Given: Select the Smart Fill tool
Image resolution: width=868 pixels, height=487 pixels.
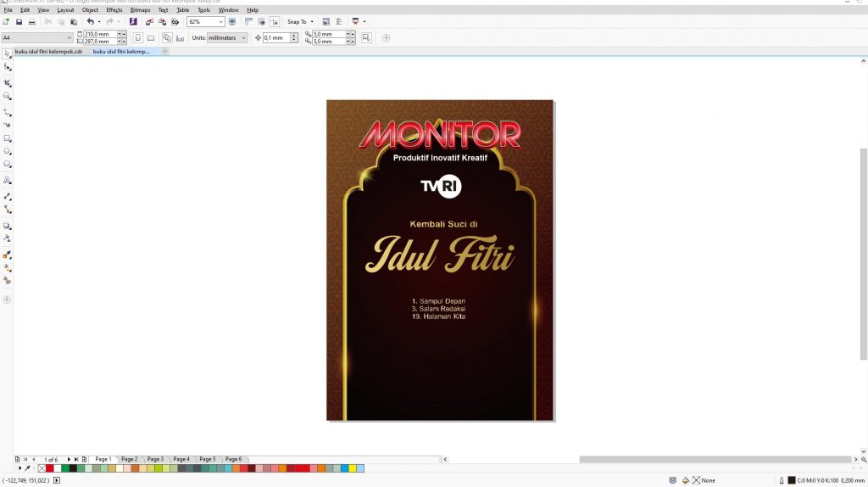Looking at the screenshot, I should pyautogui.click(x=7, y=280).
